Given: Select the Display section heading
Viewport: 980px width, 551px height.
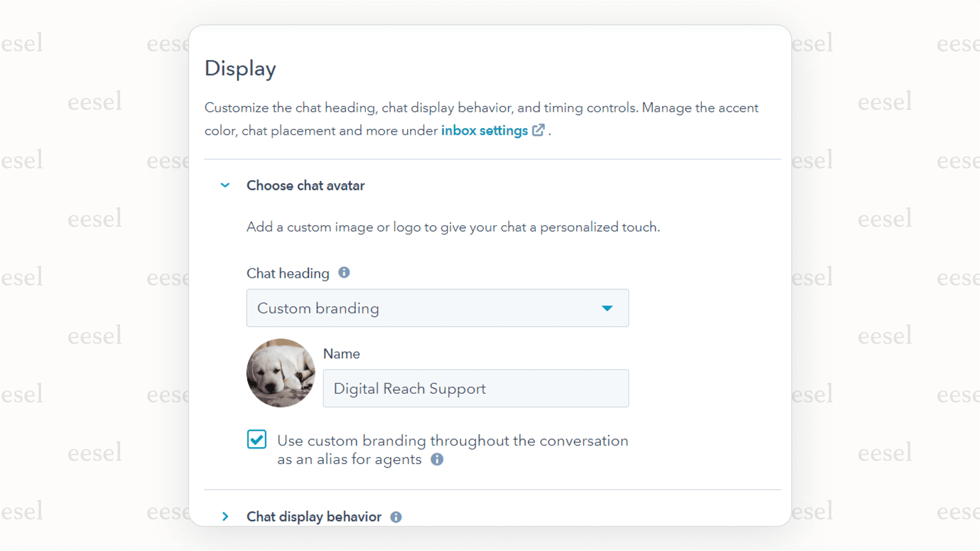Looking at the screenshot, I should 240,68.
